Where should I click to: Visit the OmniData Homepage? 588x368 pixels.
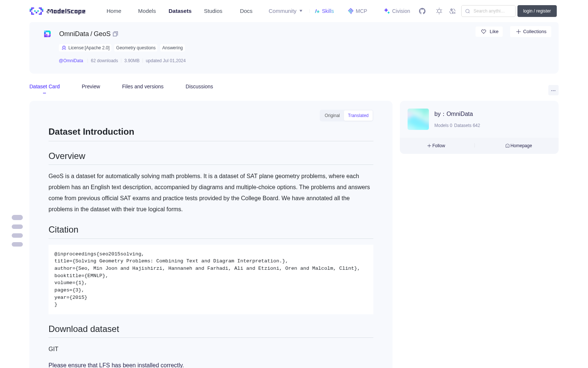click(519, 146)
